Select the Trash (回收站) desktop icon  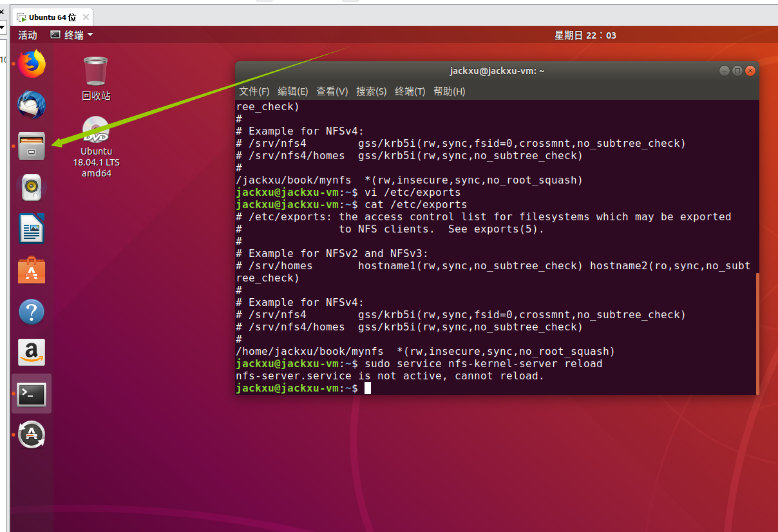[x=96, y=79]
